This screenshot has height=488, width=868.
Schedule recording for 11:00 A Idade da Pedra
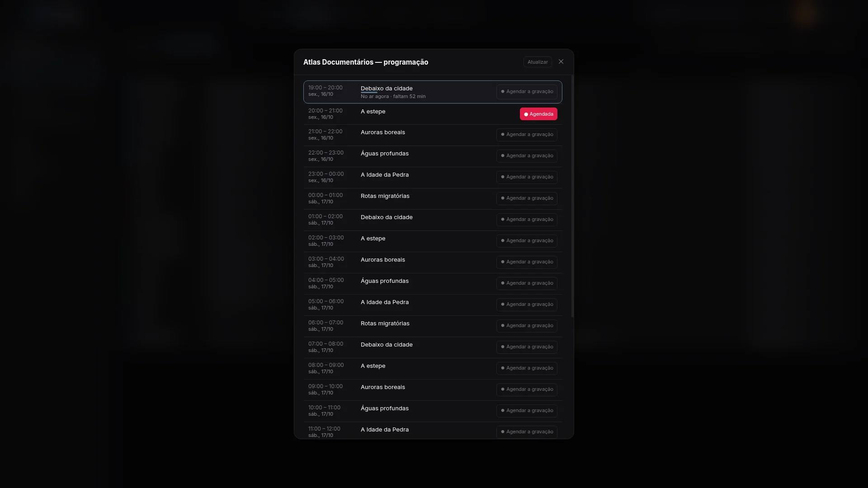527,432
